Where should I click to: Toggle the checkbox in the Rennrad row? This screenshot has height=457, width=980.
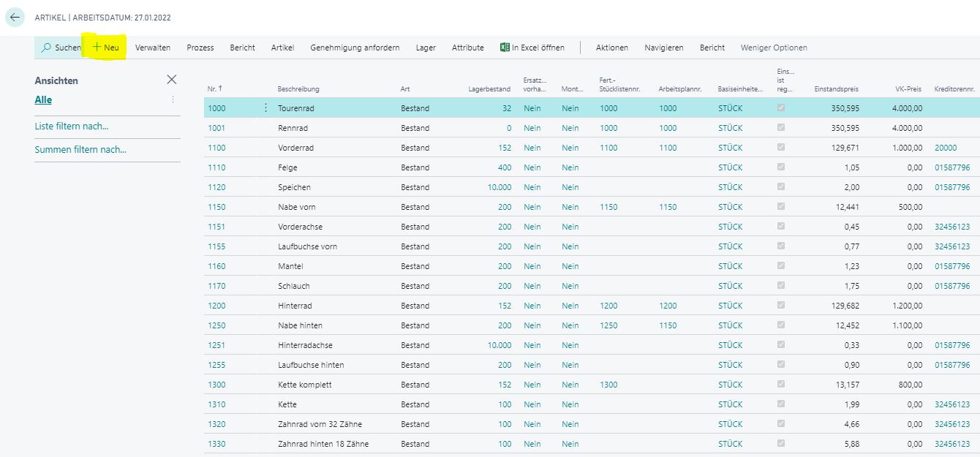pyautogui.click(x=781, y=128)
